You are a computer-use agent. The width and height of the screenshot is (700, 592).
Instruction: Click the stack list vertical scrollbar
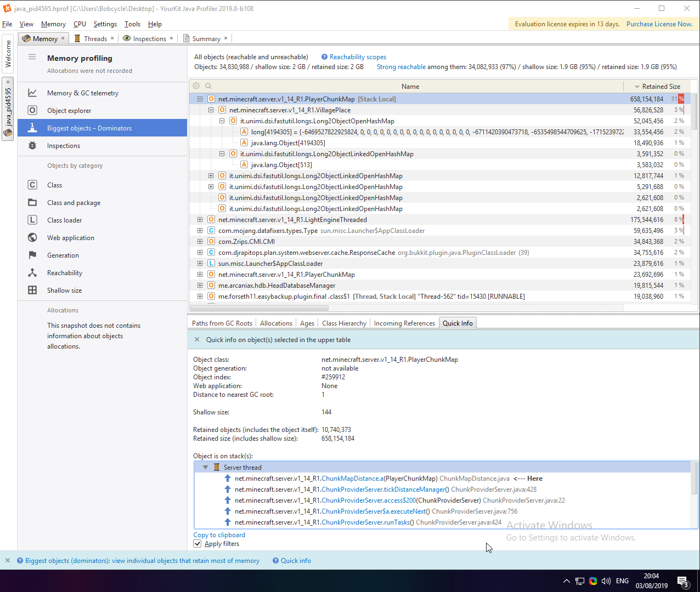coord(694,478)
